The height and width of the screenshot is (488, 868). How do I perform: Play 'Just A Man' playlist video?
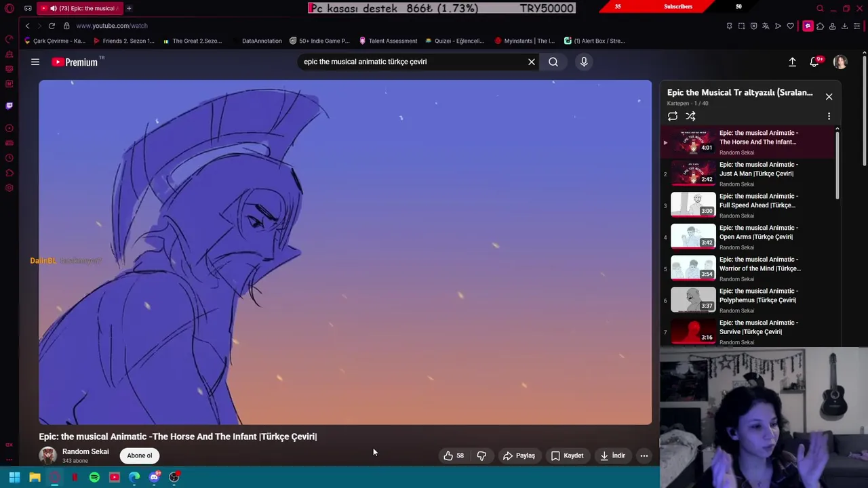pos(747,174)
